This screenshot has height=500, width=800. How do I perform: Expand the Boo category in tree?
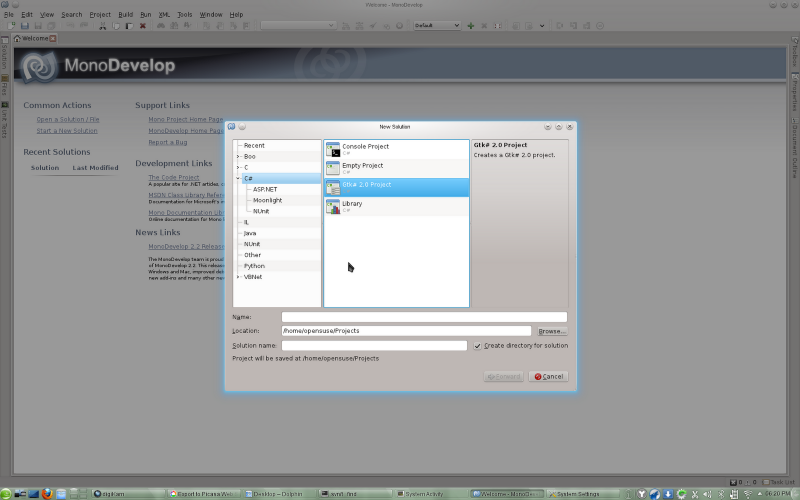[x=238, y=157]
